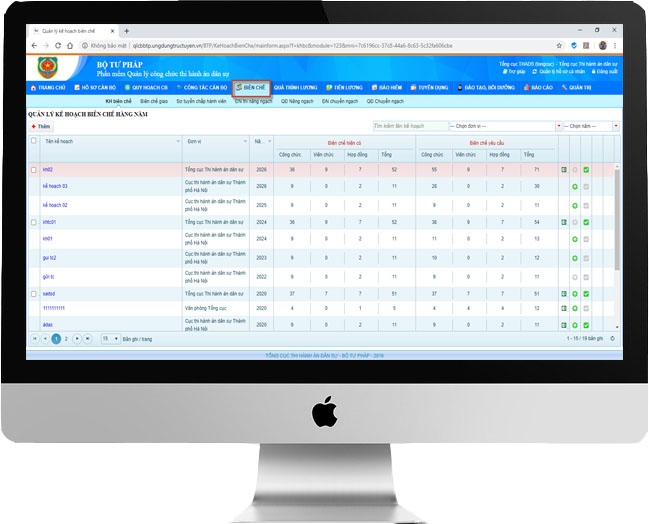
Task: Click the Excel export icon in the khtt2 row
Action: click(565, 170)
